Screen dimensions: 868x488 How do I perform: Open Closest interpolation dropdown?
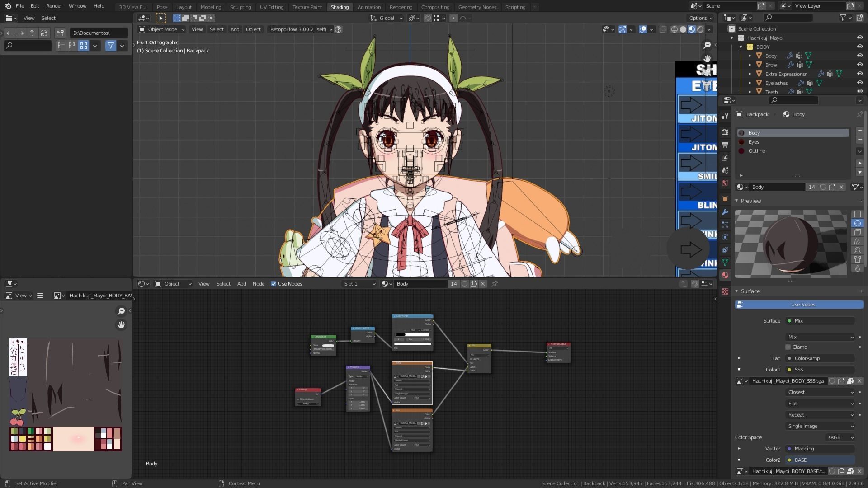coord(820,392)
